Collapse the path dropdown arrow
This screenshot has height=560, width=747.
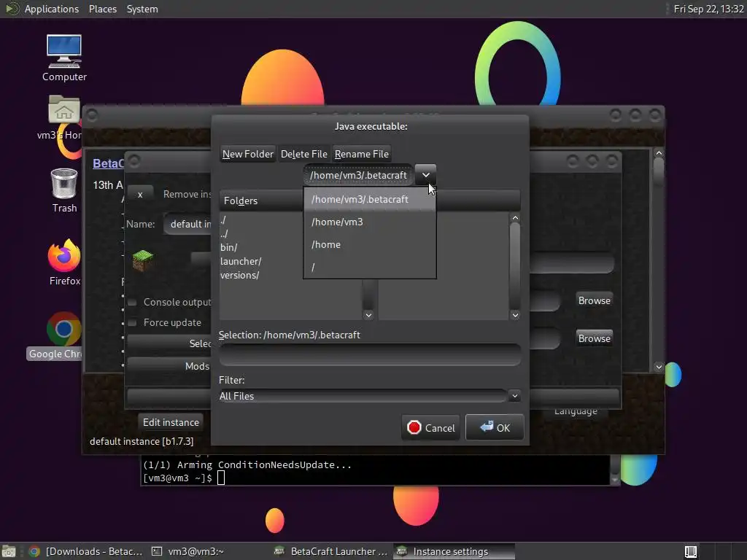pos(425,175)
